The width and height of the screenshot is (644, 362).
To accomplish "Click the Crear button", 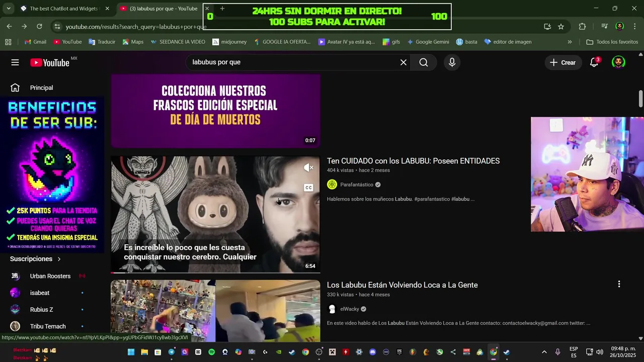I will pos(562,62).
